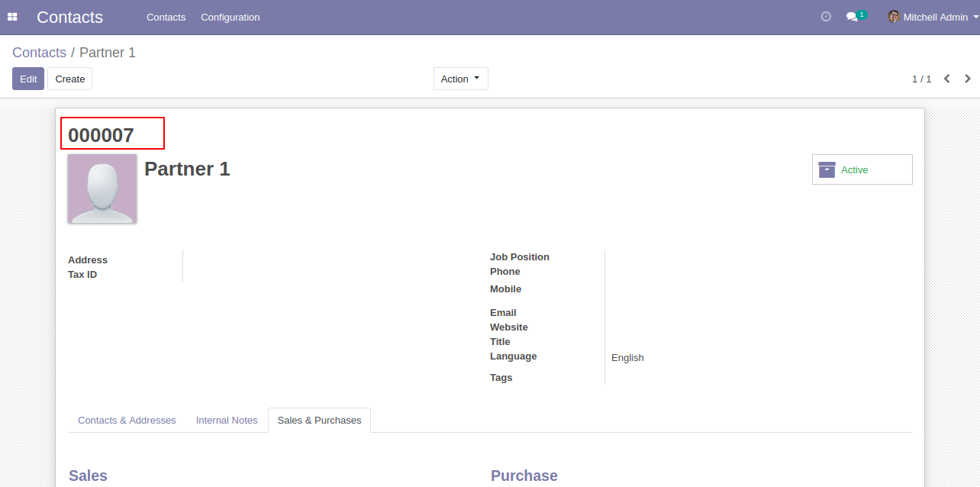This screenshot has width=980, height=487.
Task: Select the Sales & Purchases tab
Action: coord(319,421)
